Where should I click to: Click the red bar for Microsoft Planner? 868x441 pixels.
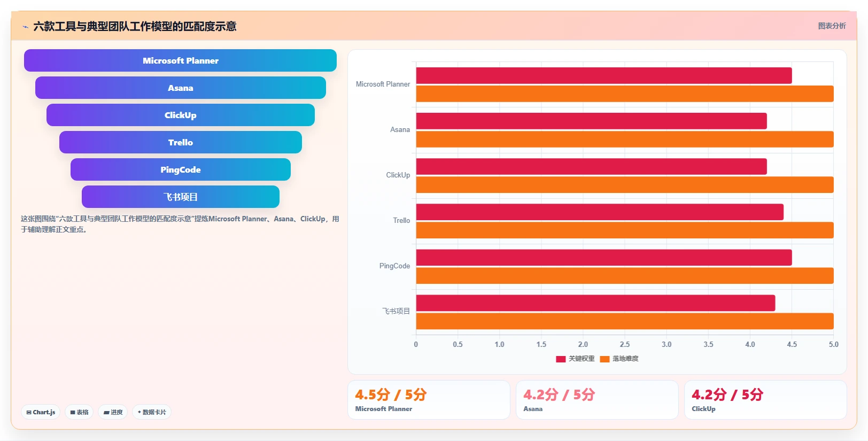pyautogui.click(x=604, y=75)
